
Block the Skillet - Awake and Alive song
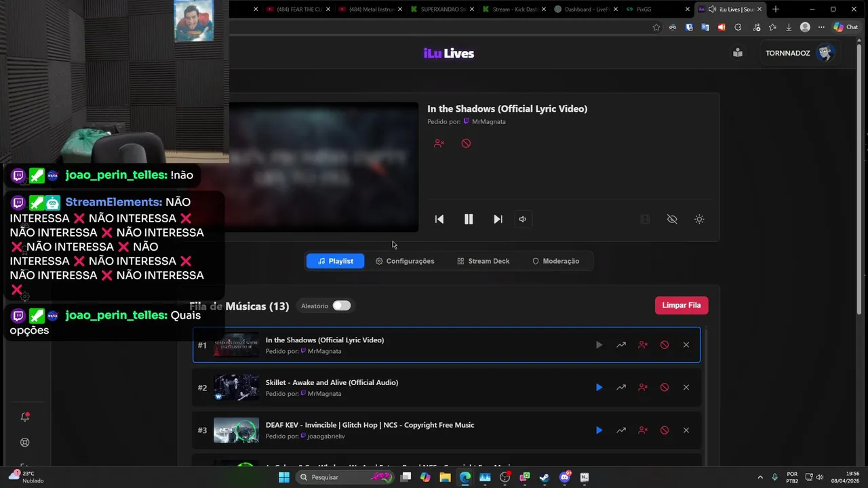pos(665,388)
